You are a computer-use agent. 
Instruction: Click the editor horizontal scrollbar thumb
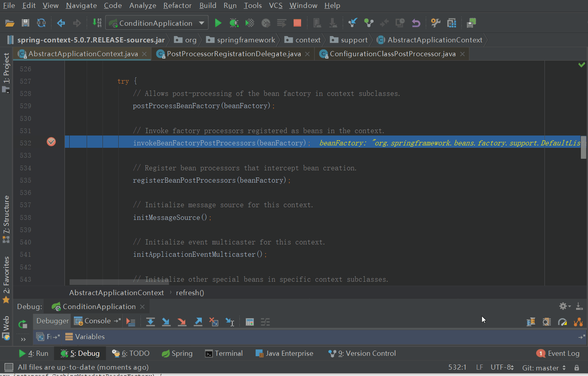pos(119,282)
